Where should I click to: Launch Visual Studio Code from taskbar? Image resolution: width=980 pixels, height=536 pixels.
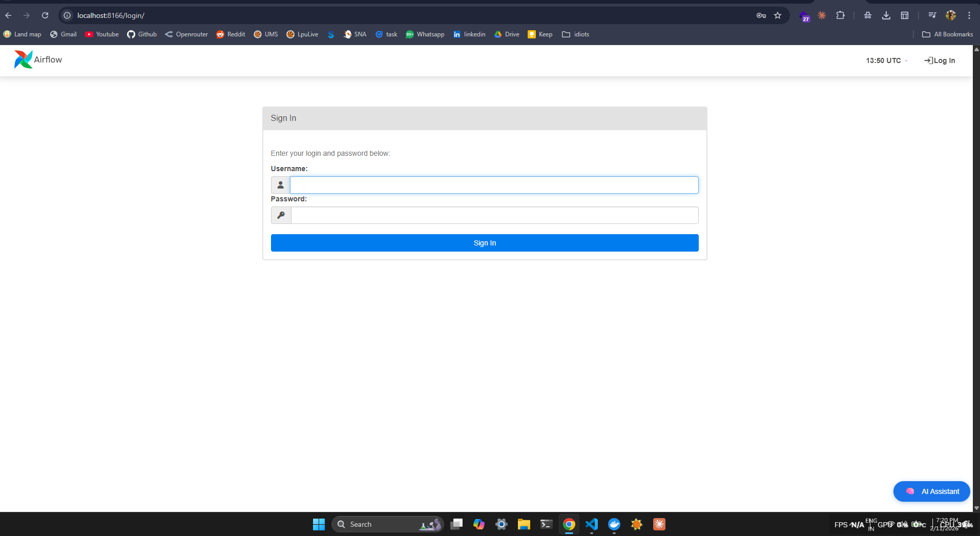(592, 524)
